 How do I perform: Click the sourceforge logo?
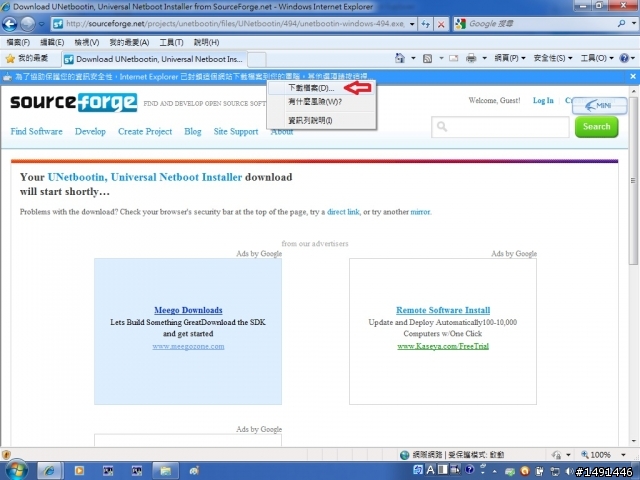click(x=73, y=102)
